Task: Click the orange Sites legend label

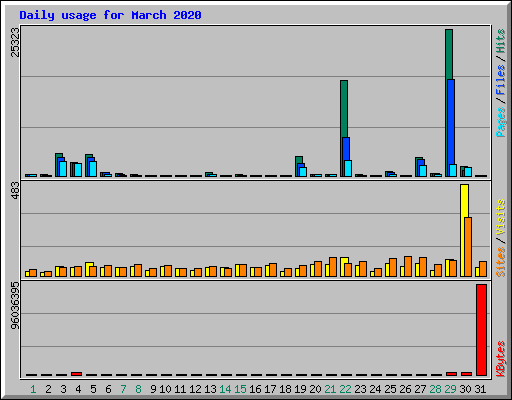Action: point(500,262)
